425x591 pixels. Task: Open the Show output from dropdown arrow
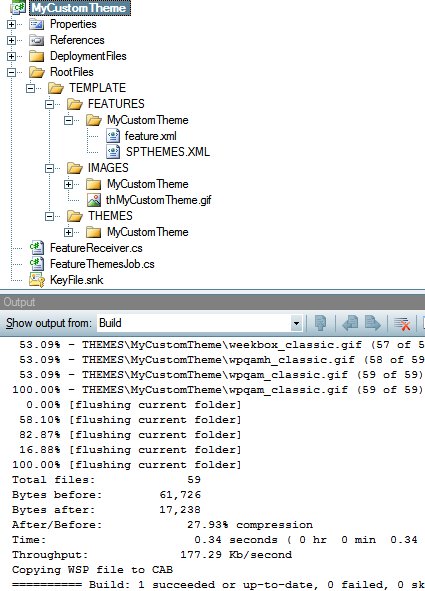click(296, 323)
